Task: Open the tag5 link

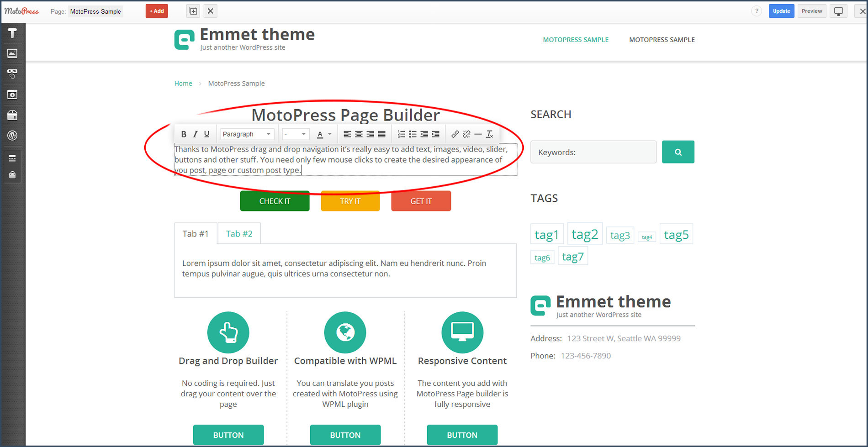Action: (x=676, y=234)
